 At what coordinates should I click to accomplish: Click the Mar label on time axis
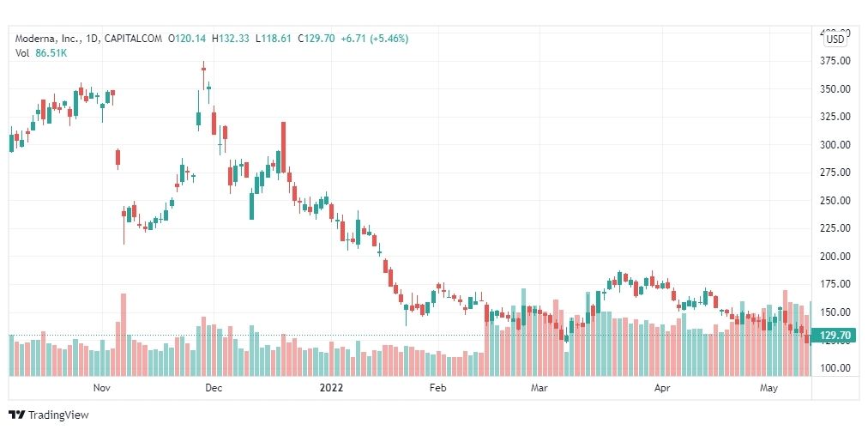(539, 388)
